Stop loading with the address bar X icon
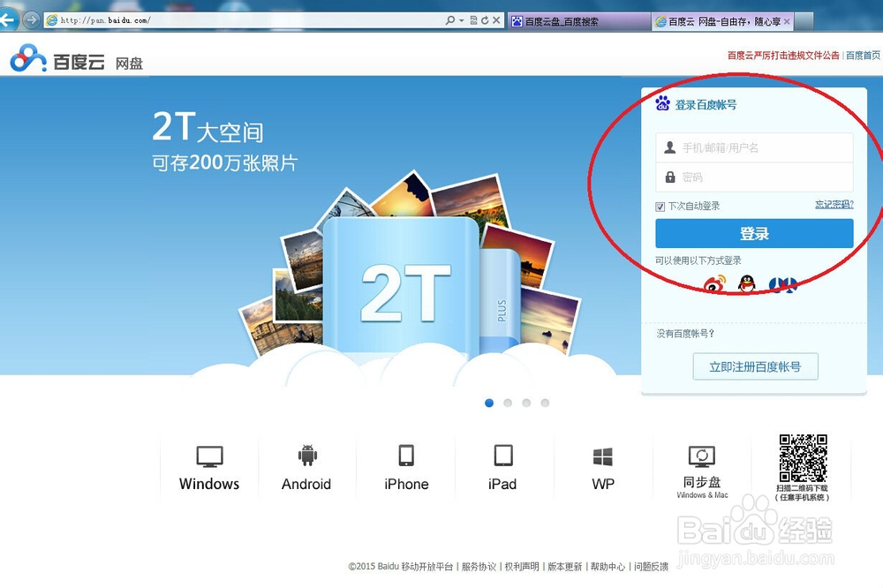This screenshot has height=588, width=883. [496, 20]
